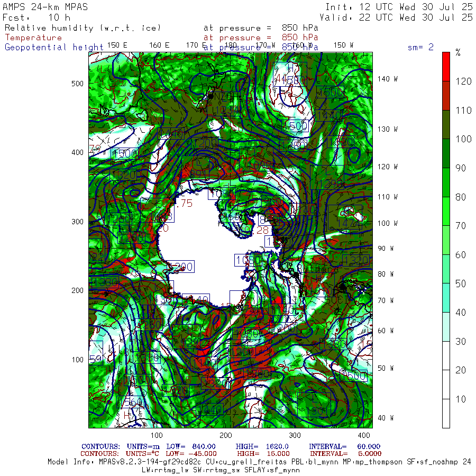Click the "AMPS 24-km MPAS" title
Screen dimensions: 476x476
coord(45,7)
